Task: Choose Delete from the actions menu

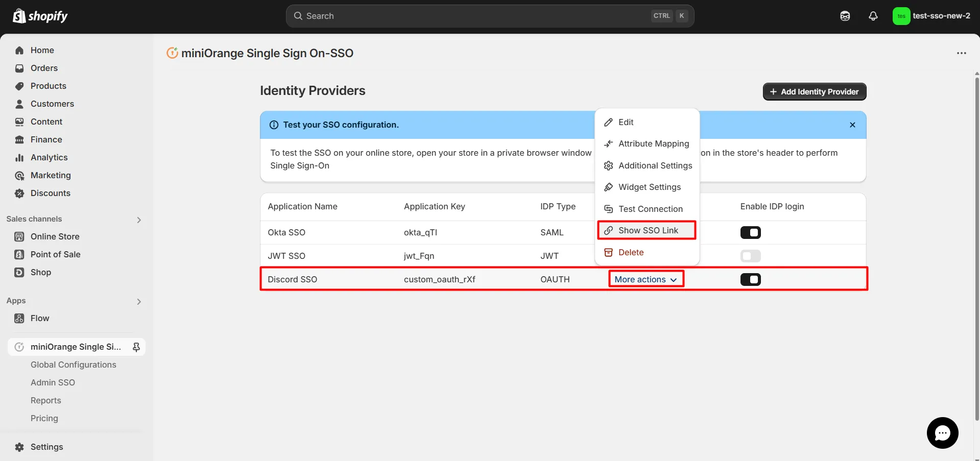Action: coord(647,253)
